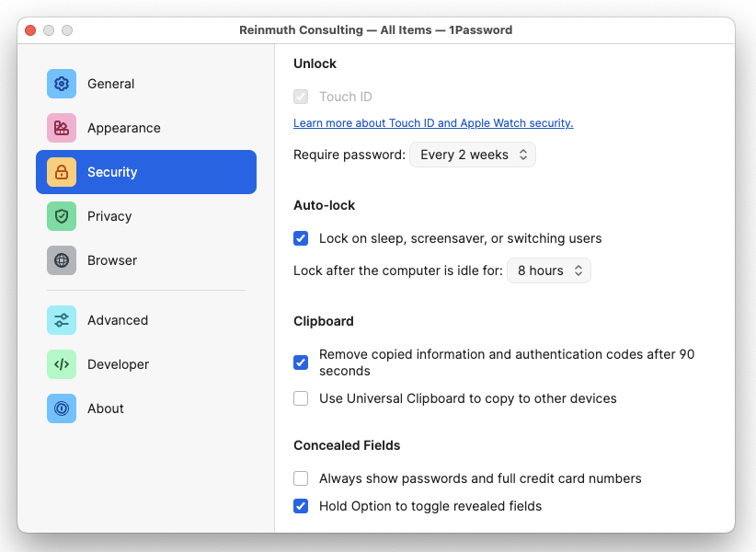Click the grayed-out Touch ID checkbox
The width and height of the screenshot is (756, 552).
click(x=301, y=97)
